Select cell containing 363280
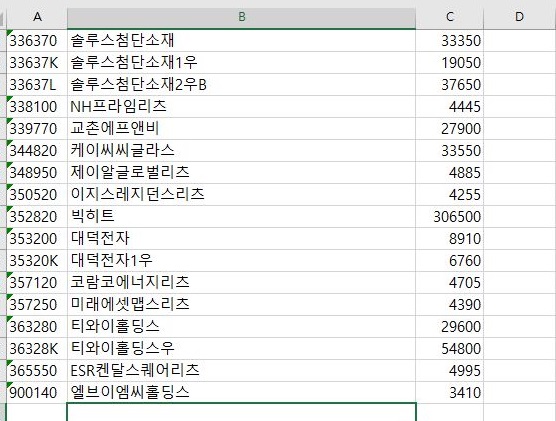 37,327
